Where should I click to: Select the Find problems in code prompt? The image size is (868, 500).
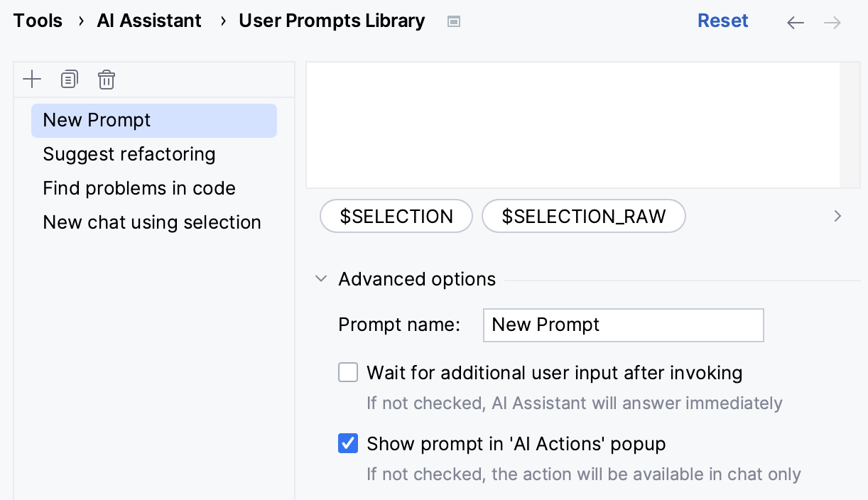click(x=139, y=188)
